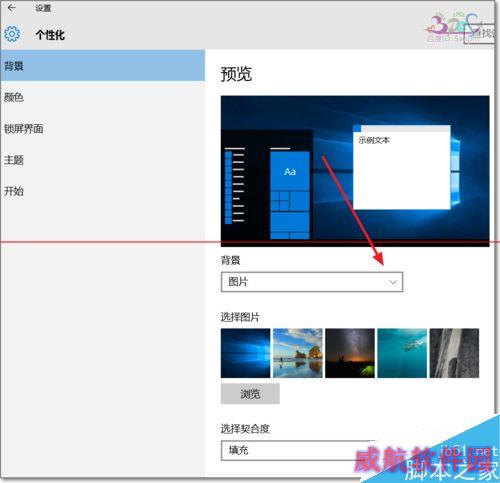Click the search box in the header

(x=479, y=33)
